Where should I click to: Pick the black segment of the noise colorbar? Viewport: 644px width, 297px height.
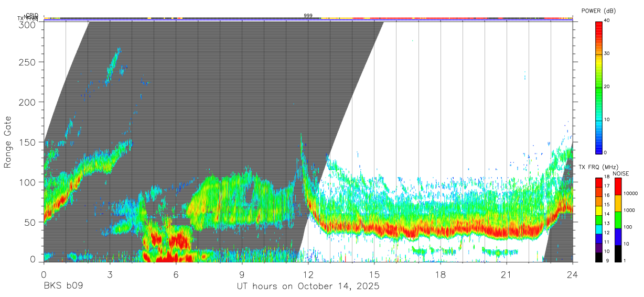point(618,254)
